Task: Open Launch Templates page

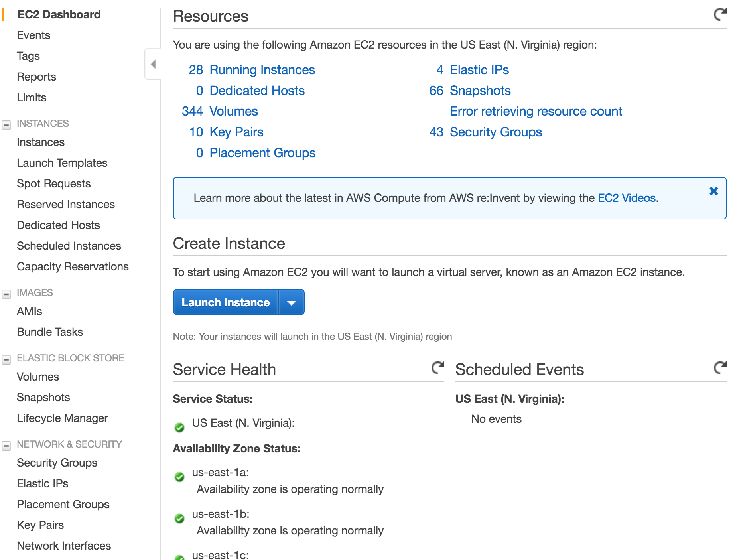Action: 62,163
